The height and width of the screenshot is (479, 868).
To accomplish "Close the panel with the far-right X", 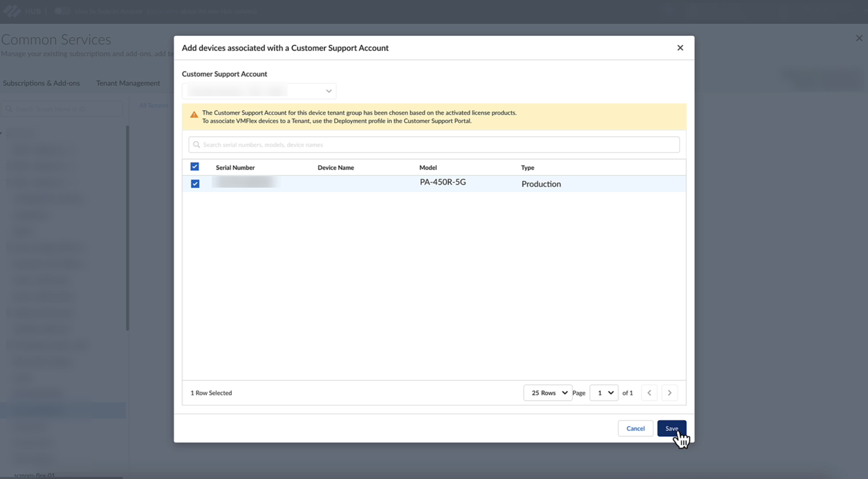I will [859, 38].
